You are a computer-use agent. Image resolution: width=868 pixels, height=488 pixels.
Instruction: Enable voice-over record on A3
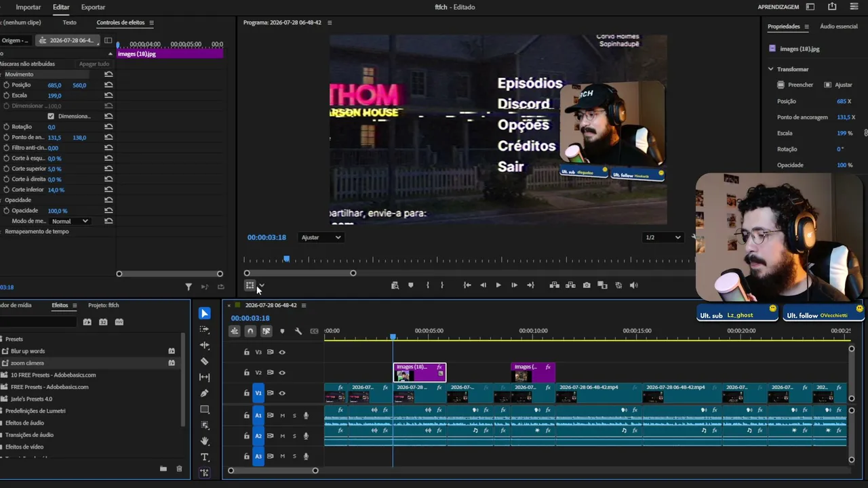[x=306, y=456]
